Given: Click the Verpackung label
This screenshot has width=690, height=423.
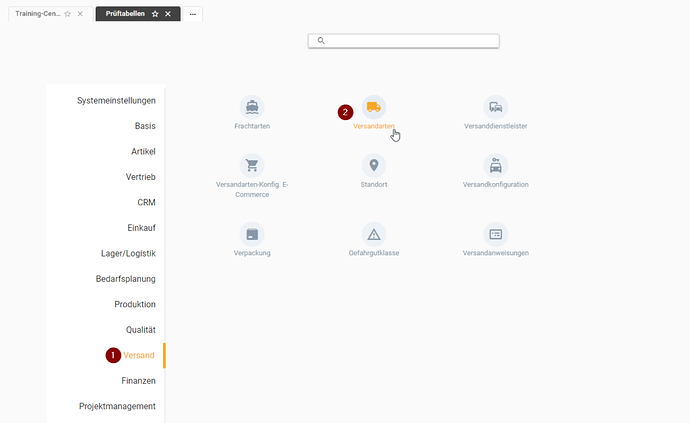Looking at the screenshot, I should [x=252, y=253].
